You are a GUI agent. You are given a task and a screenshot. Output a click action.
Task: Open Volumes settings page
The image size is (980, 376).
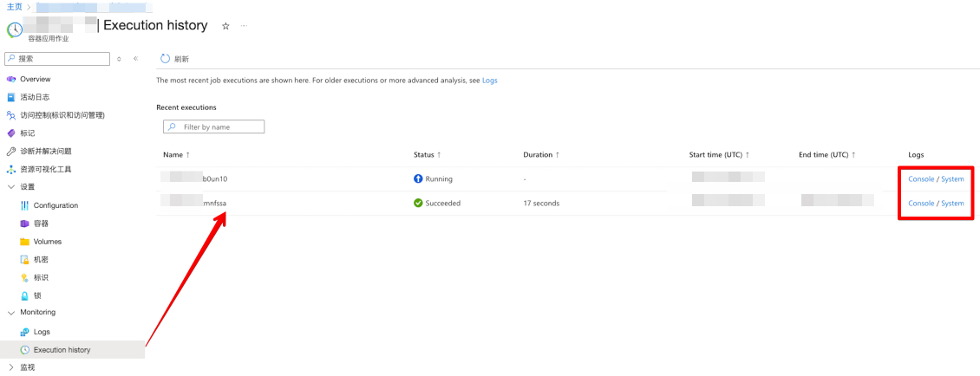[47, 242]
